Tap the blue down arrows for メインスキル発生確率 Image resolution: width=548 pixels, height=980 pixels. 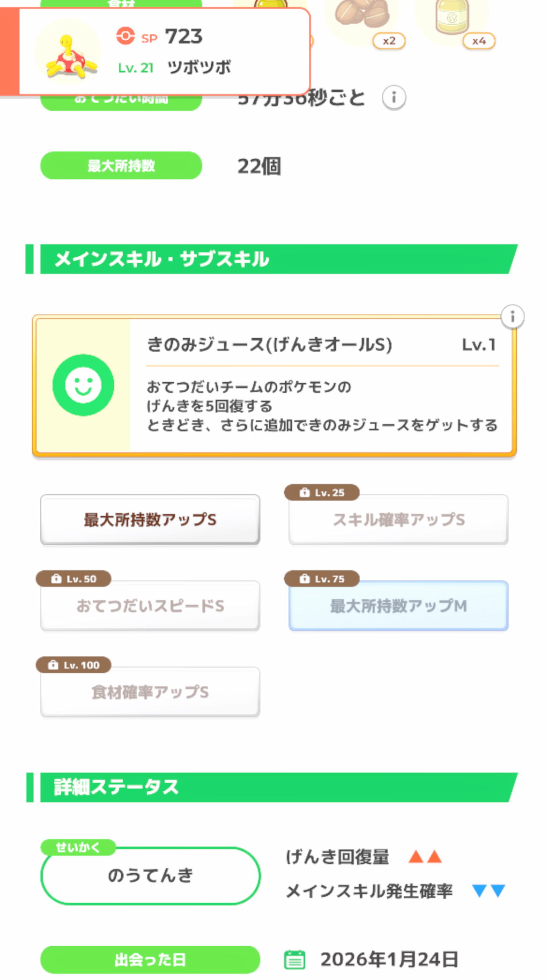(489, 891)
